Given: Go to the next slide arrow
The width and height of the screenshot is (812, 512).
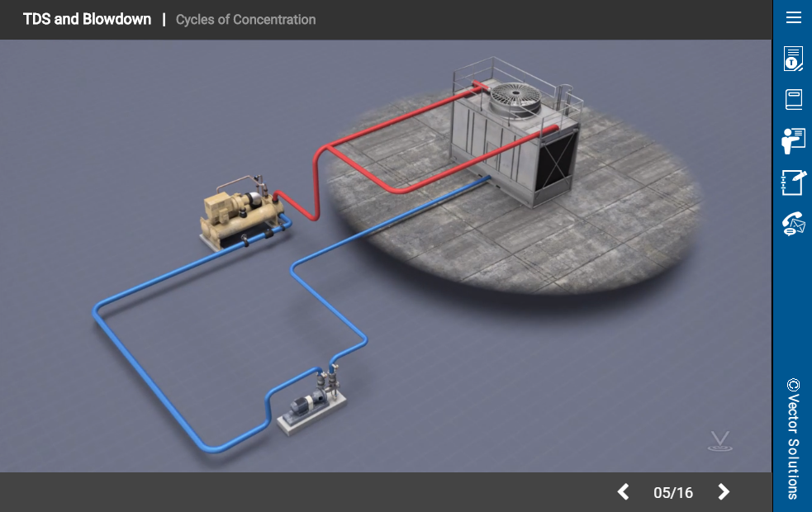Looking at the screenshot, I should pos(724,492).
